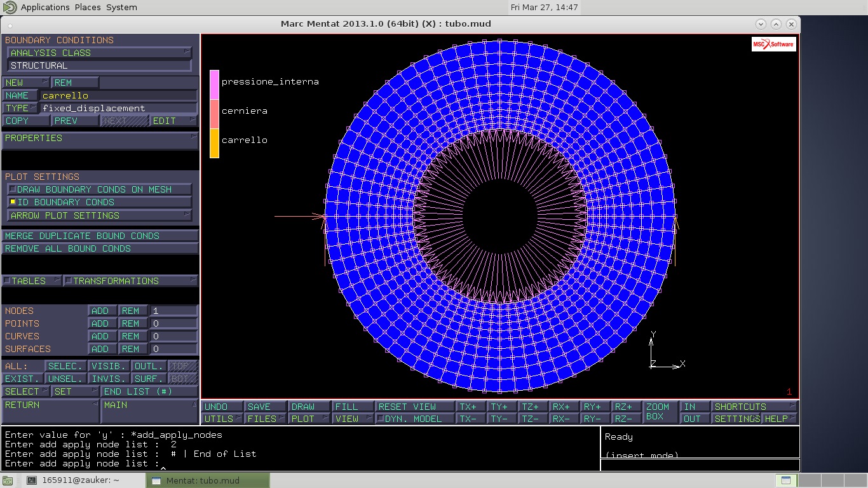Click REM in the NODES row
868x488 pixels.
tap(133, 311)
